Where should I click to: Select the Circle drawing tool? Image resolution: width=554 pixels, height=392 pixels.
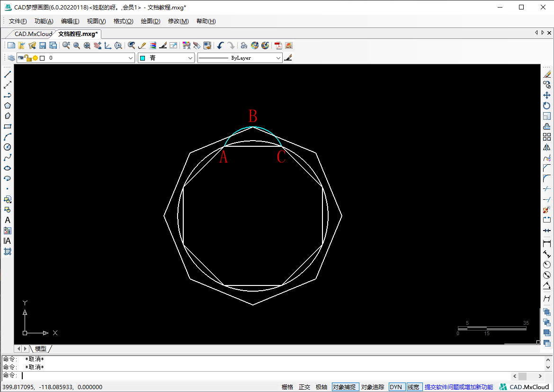8,147
